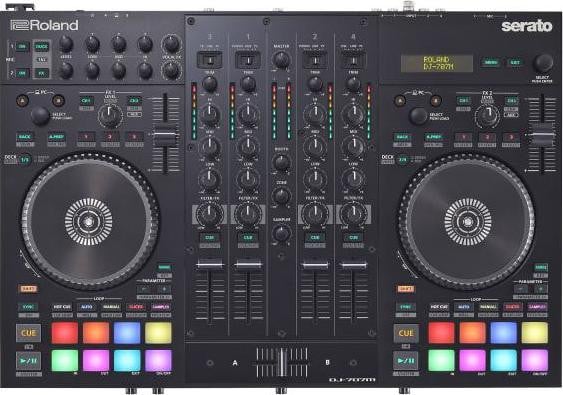Trigger the yellow performance pad on left deck
Image resolution: width=563 pixels, height=395 pixels.
(x=158, y=333)
